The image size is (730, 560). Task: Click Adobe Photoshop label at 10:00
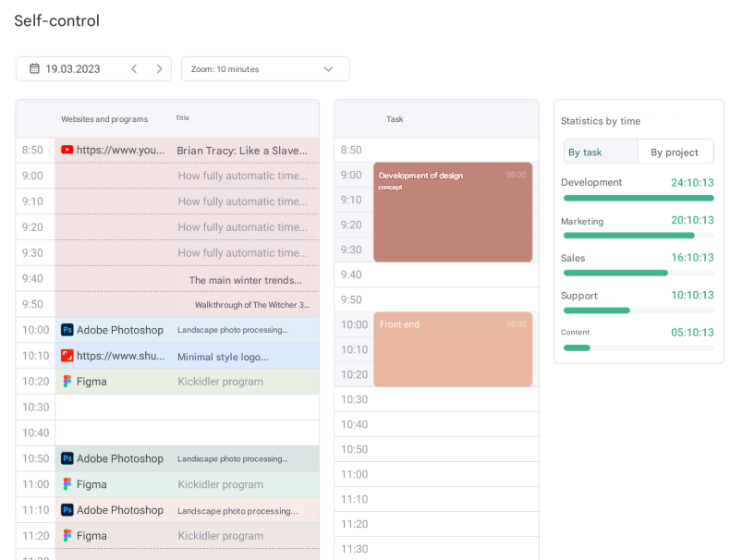pos(120,330)
